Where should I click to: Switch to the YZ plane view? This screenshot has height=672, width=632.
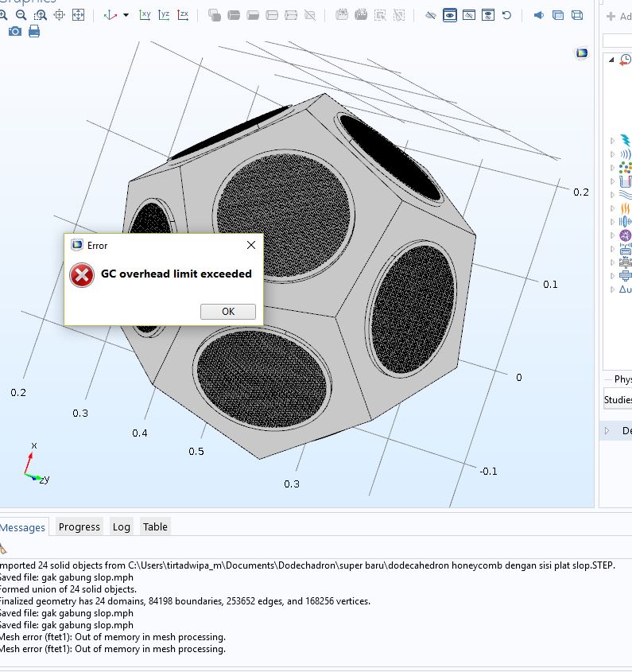point(164,15)
